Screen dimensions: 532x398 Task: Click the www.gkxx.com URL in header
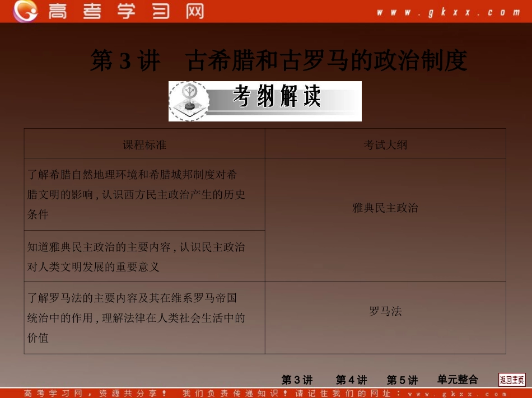(448, 12)
